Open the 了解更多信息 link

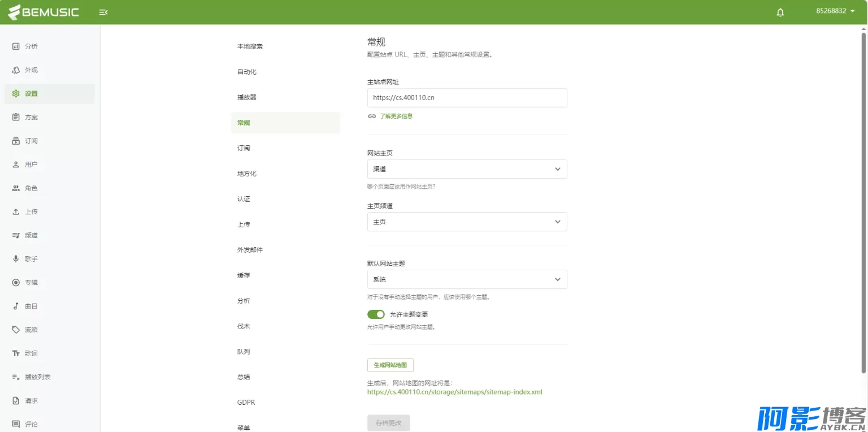[396, 116]
